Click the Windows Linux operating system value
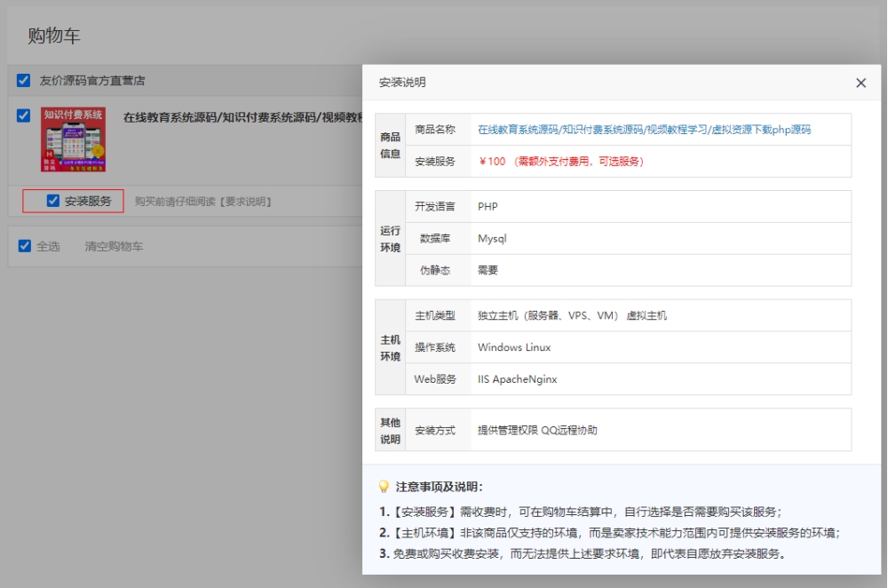 [x=514, y=347]
